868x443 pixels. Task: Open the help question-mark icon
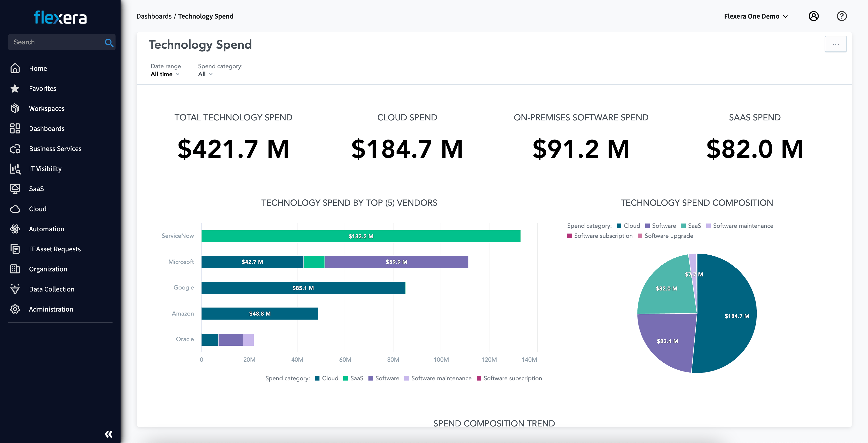coord(841,16)
